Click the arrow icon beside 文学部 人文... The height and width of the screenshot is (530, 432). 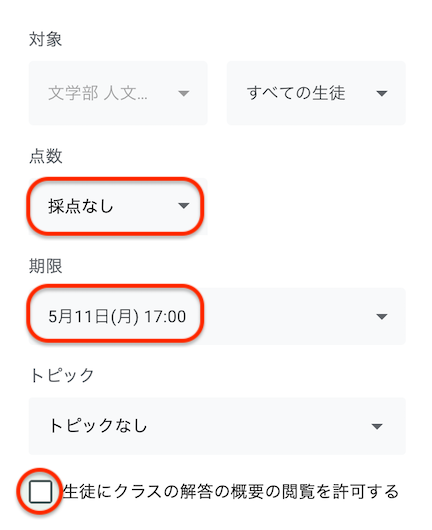click(x=184, y=93)
